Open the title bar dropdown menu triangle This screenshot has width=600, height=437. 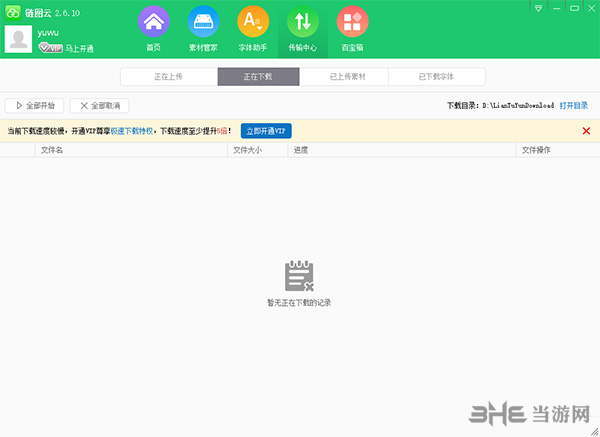pyautogui.click(x=538, y=8)
